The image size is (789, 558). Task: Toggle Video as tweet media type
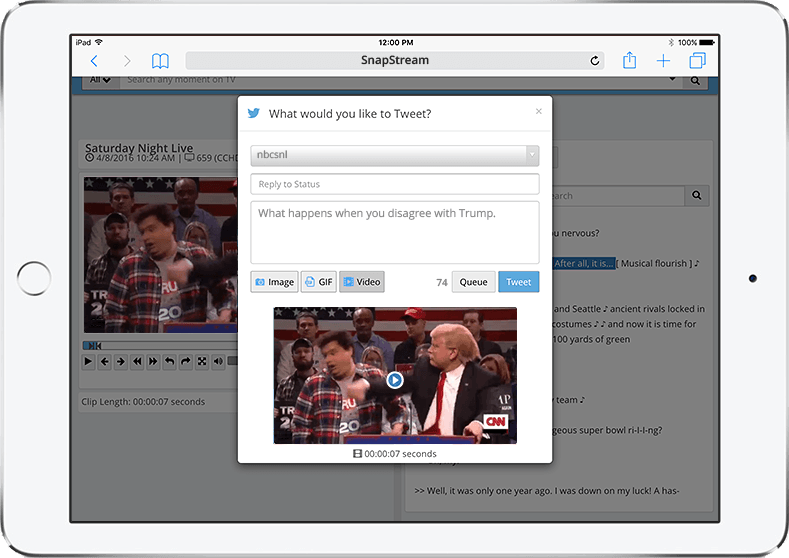pyautogui.click(x=361, y=282)
